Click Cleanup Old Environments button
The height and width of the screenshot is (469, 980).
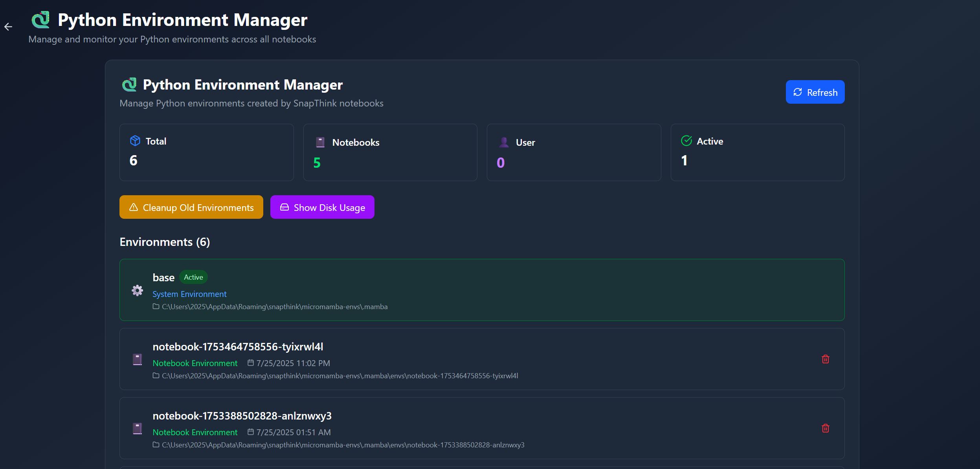pyautogui.click(x=191, y=207)
